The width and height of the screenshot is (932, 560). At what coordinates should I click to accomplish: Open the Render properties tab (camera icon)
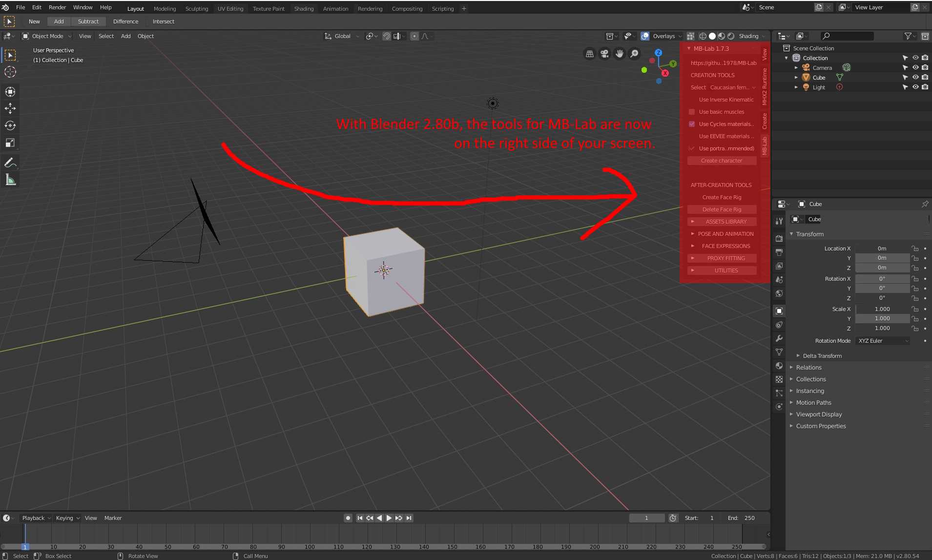tap(779, 238)
